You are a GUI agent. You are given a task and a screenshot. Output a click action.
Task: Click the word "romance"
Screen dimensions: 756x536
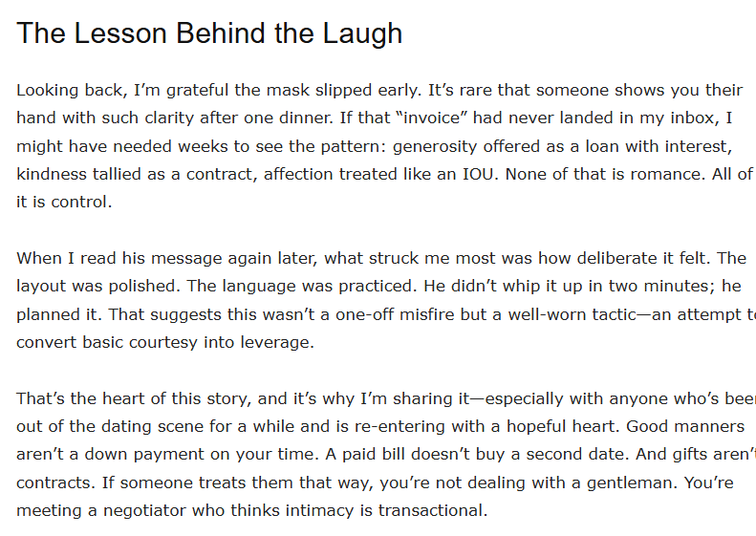coord(653,174)
